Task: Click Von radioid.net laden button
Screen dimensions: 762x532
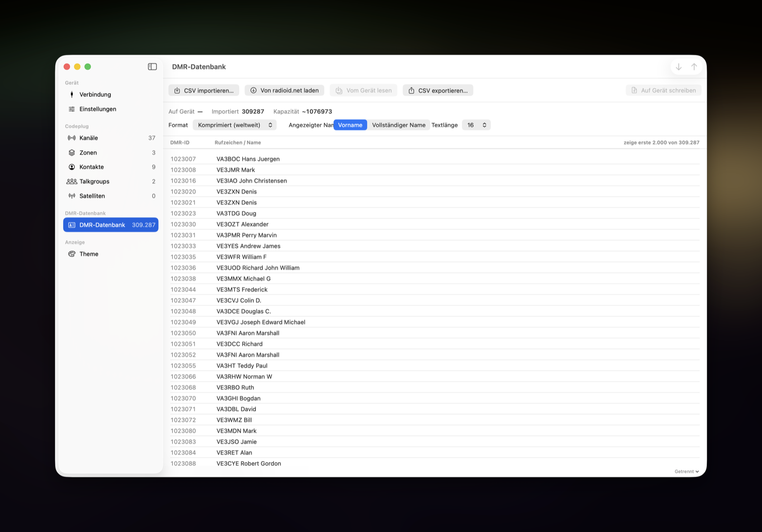Action: click(284, 90)
